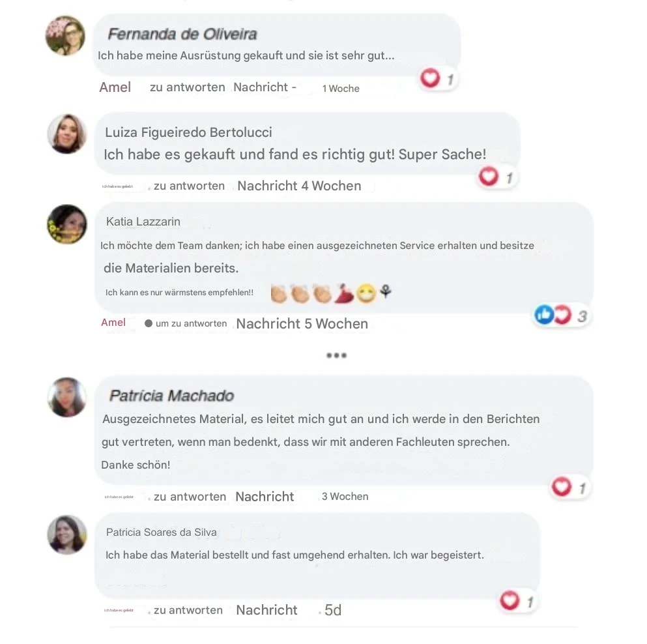Open Patricia Soares da Silva's avatar
647x644 pixels.
tap(67, 534)
